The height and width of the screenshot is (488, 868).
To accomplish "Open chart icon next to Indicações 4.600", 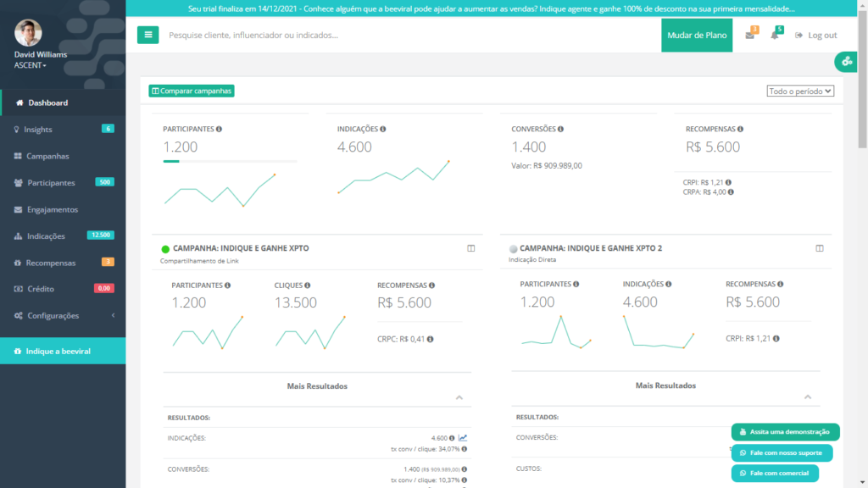I will pyautogui.click(x=463, y=438).
